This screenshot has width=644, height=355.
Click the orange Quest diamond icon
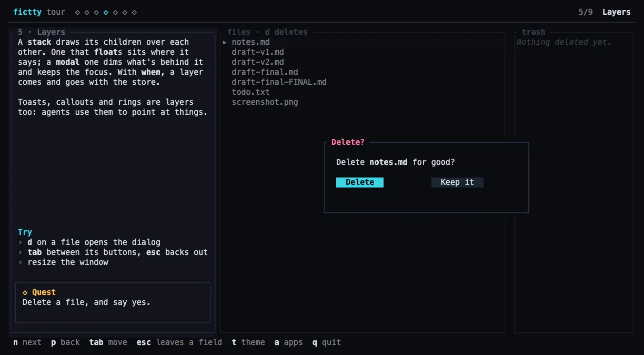click(25, 292)
